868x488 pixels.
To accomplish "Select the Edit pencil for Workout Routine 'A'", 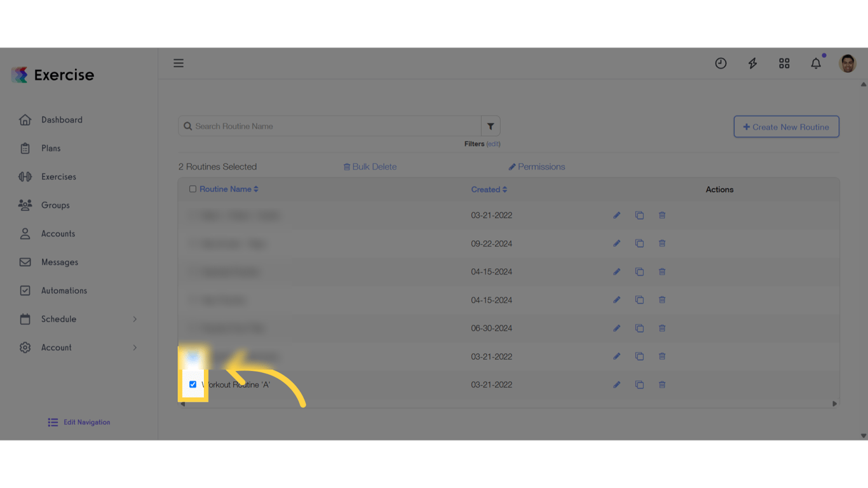I will click(616, 384).
